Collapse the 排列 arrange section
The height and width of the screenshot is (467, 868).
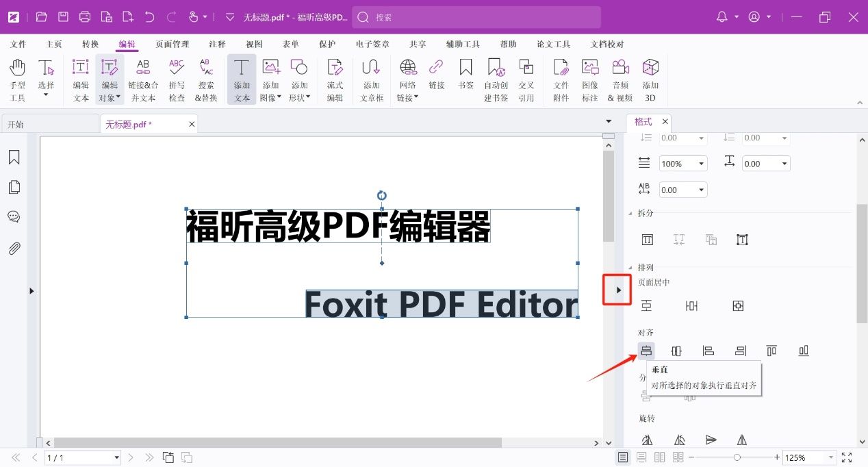click(x=630, y=268)
